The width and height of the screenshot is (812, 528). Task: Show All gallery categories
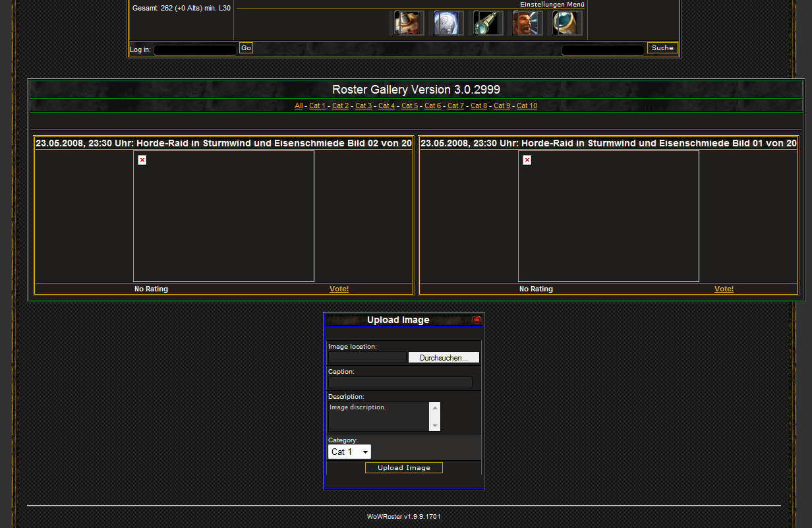coord(299,106)
